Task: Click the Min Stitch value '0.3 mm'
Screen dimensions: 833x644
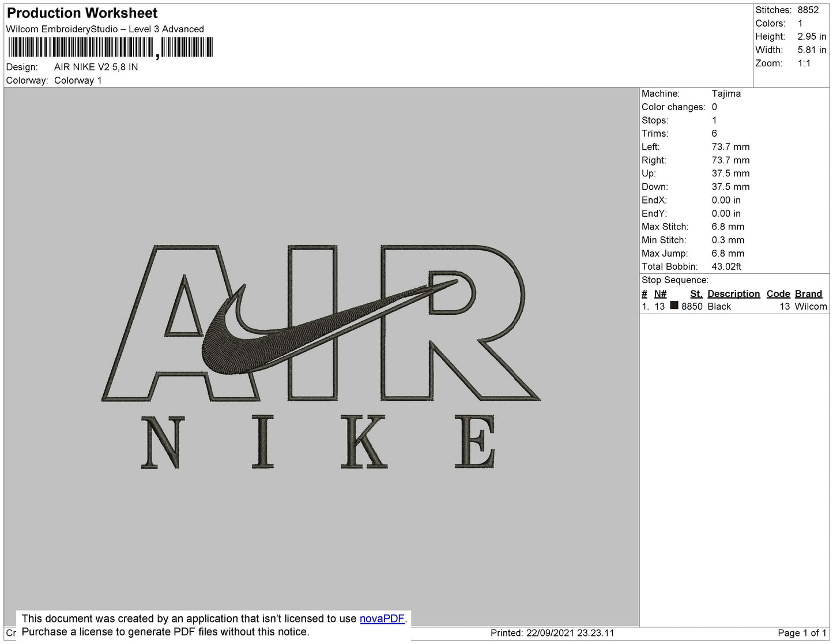Action: (728, 240)
